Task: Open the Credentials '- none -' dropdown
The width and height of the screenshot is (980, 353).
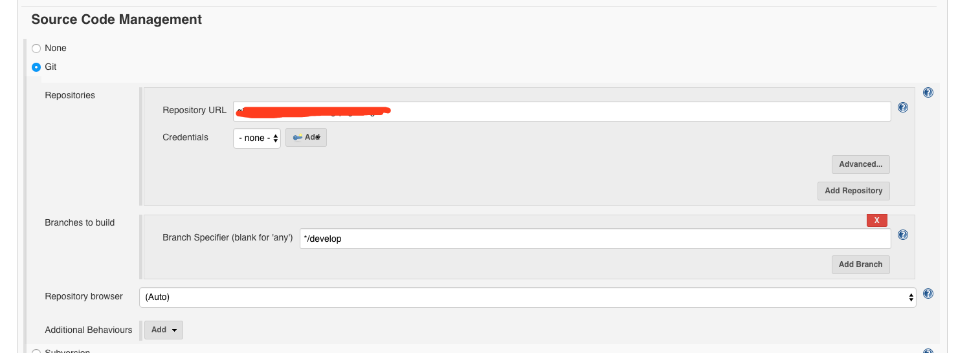Action: point(257,138)
